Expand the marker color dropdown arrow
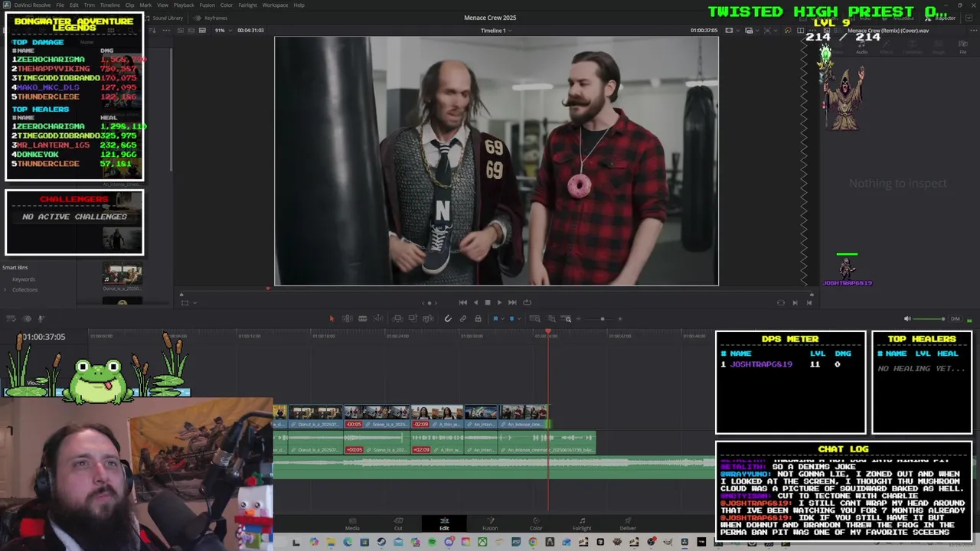This screenshot has height=551, width=980. tap(519, 318)
